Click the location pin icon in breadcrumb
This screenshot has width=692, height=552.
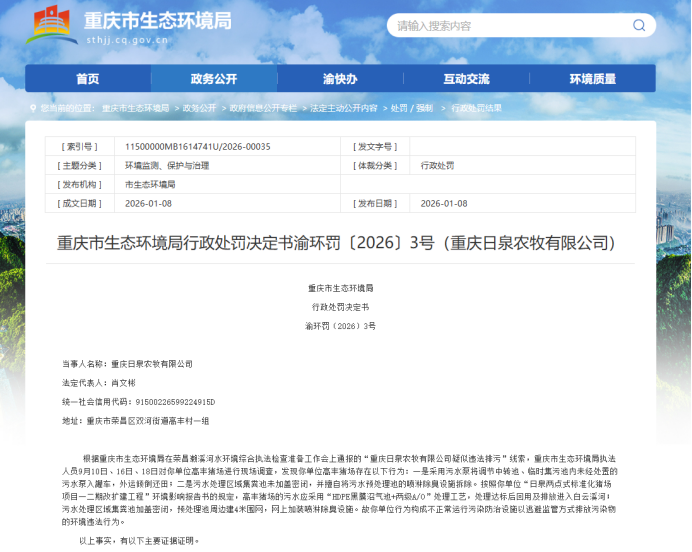pyautogui.click(x=33, y=108)
